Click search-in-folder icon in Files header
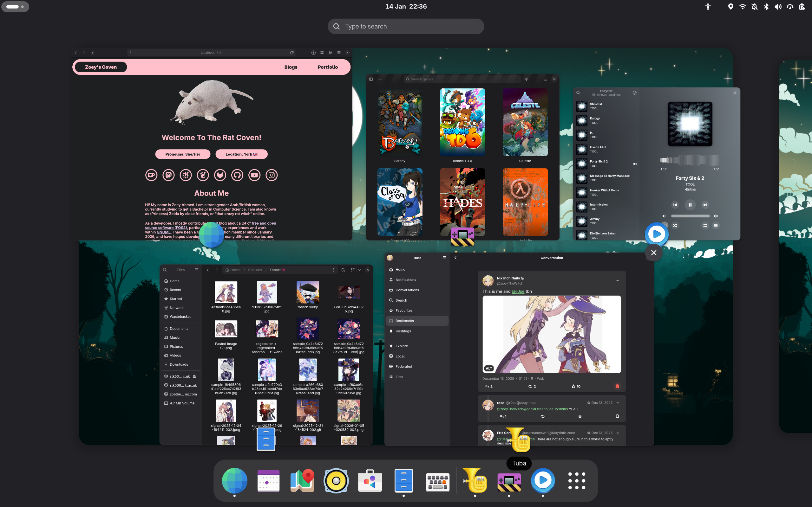This screenshot has width=812, height=507. [x=343, y=270]
